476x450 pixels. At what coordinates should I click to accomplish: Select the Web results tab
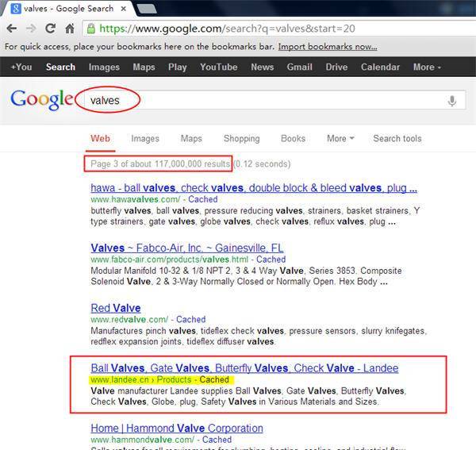click(x=101, y=139)
